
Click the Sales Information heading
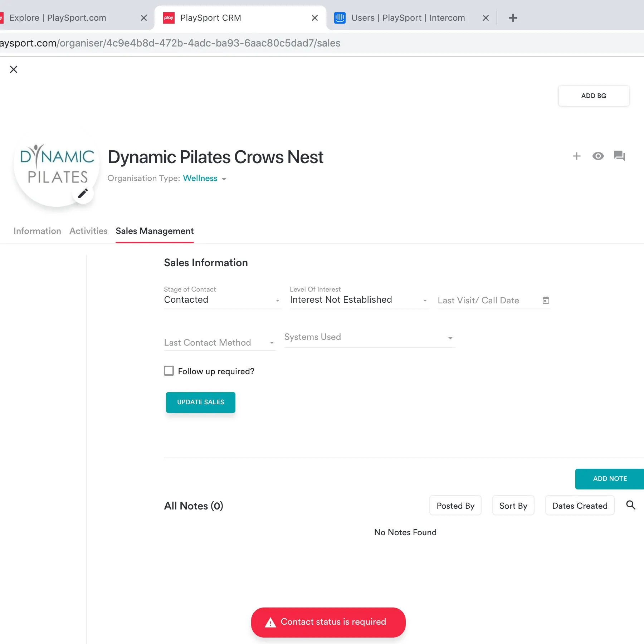coord(206,263)
